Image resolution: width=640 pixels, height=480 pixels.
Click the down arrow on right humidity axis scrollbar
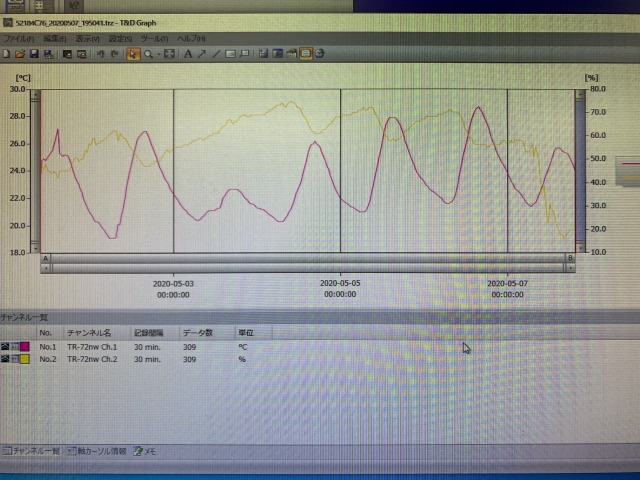[x=580, y=247]
